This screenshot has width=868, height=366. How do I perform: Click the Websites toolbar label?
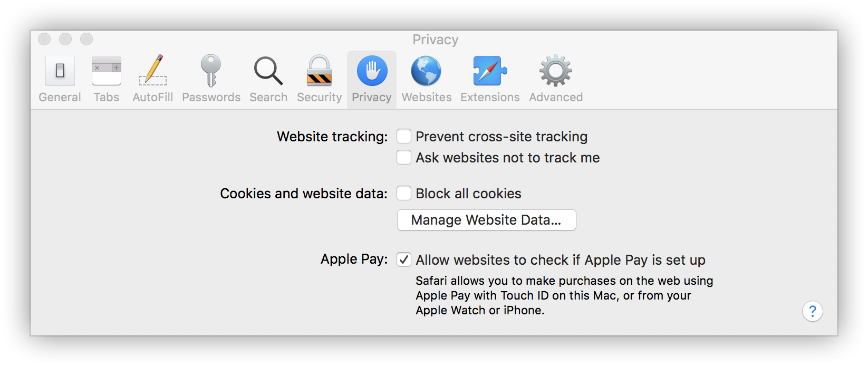coord(426,98)
